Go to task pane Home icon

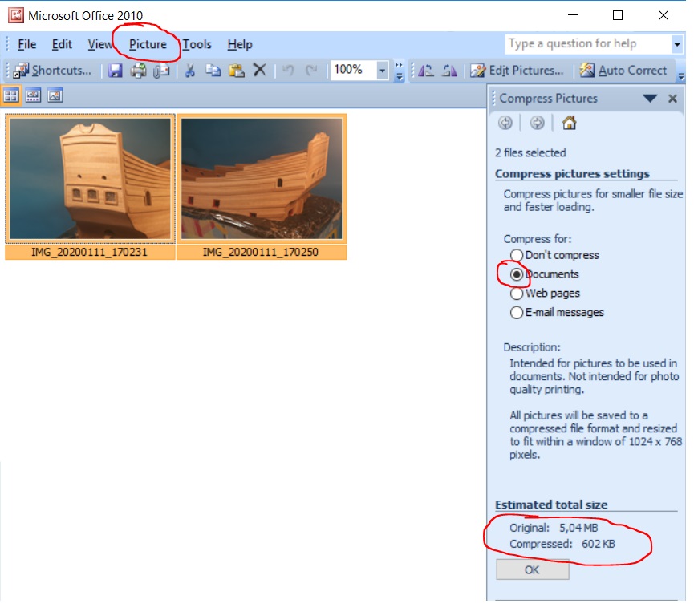click(569, 123)
